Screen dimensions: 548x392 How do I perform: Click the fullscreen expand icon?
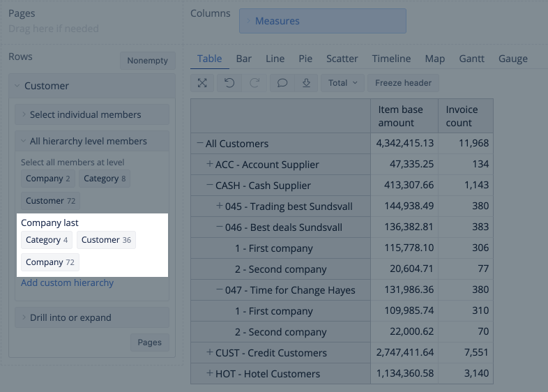(x=202, y=83)
